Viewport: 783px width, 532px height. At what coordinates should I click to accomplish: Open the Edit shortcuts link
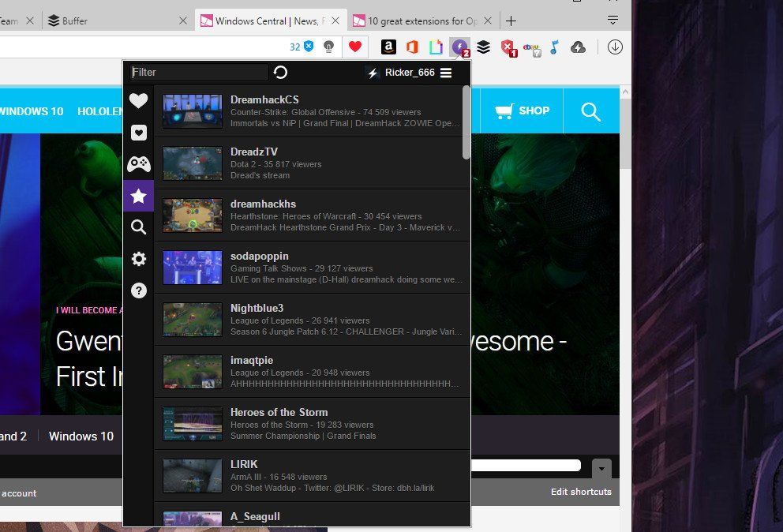582,492
